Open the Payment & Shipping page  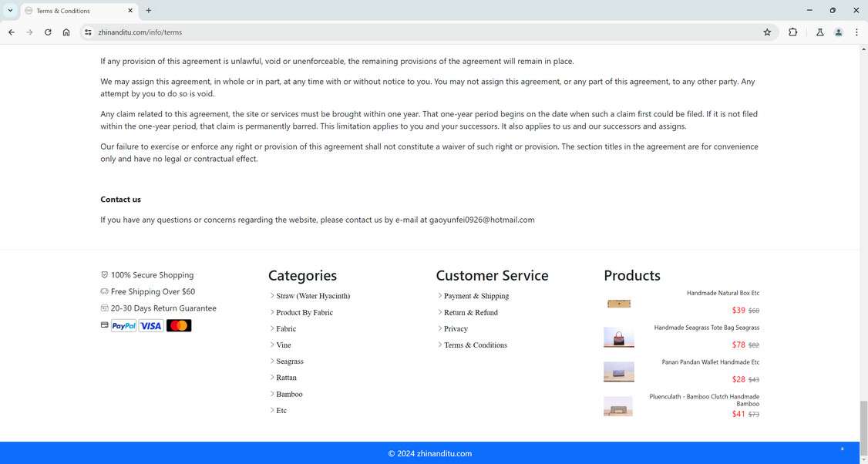point(476,296)
